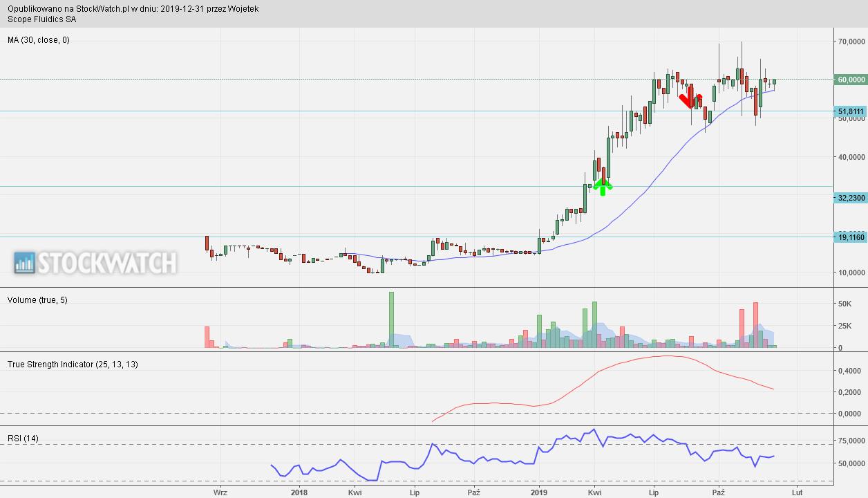
Task: Click the 19,1160 price level label
Action: pos(851,237)
